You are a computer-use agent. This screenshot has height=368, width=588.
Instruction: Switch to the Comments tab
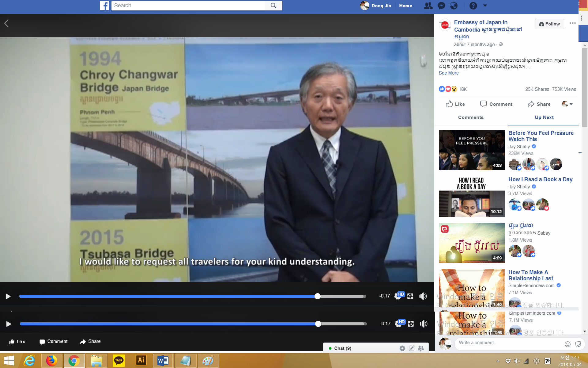pos(471,117)
